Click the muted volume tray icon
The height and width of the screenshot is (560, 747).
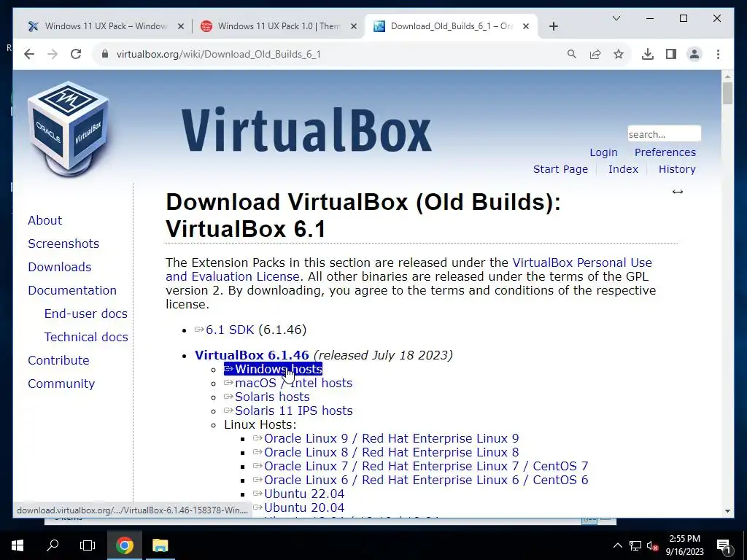[653, 546]
